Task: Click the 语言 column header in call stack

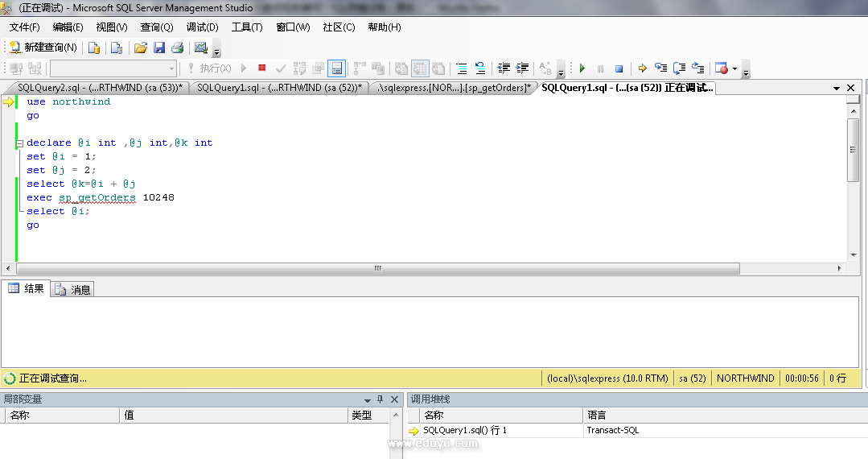Action: click(x=725, y=416)
